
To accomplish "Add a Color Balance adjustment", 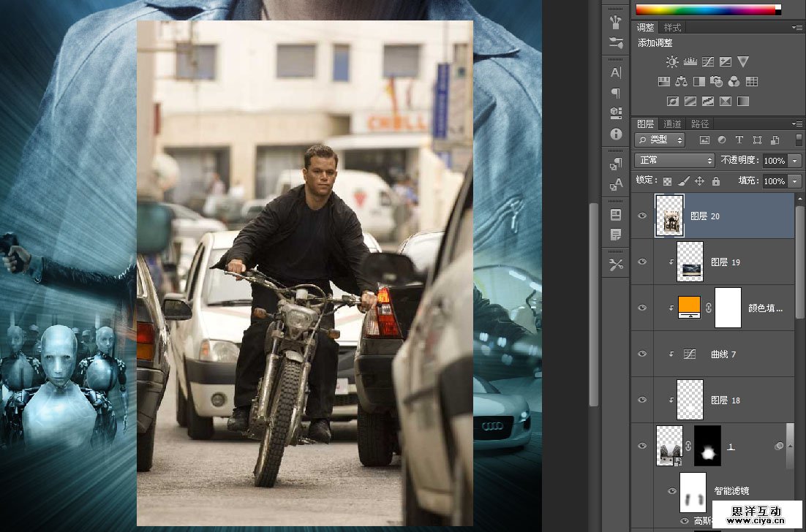I will click(682, 82).
